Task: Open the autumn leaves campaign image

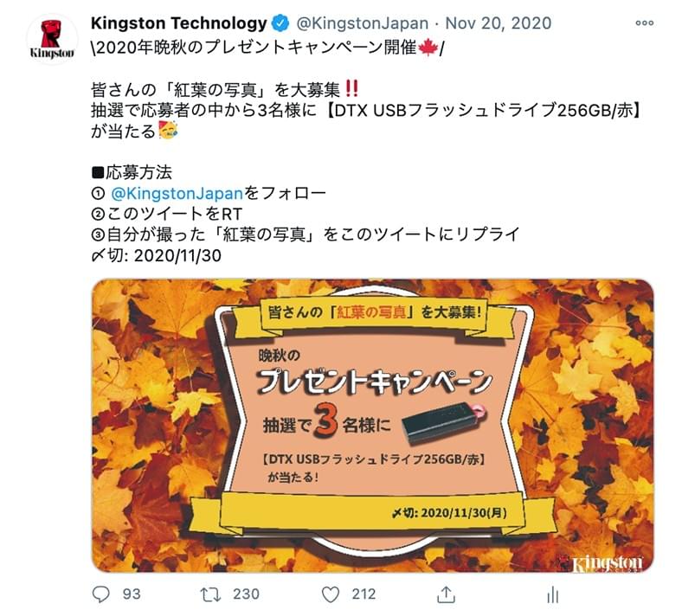Action: tap(373, 426)
